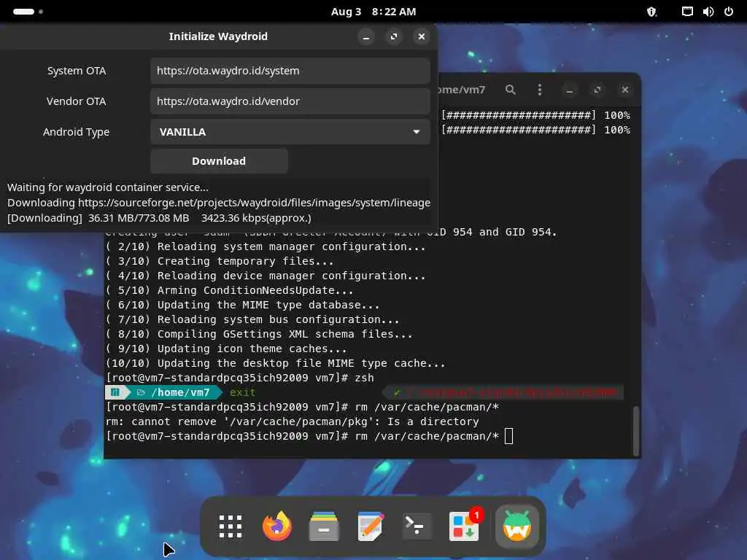Screen dimensions: 747x560
Task: Click terminal line 'Reloading system manager configuration'
Action: point(266,246)
